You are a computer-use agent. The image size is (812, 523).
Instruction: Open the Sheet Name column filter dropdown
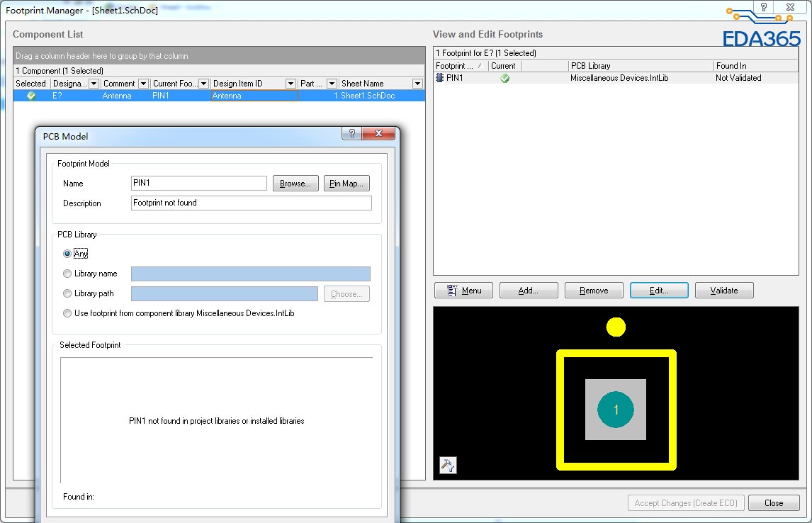coord(417,84)
